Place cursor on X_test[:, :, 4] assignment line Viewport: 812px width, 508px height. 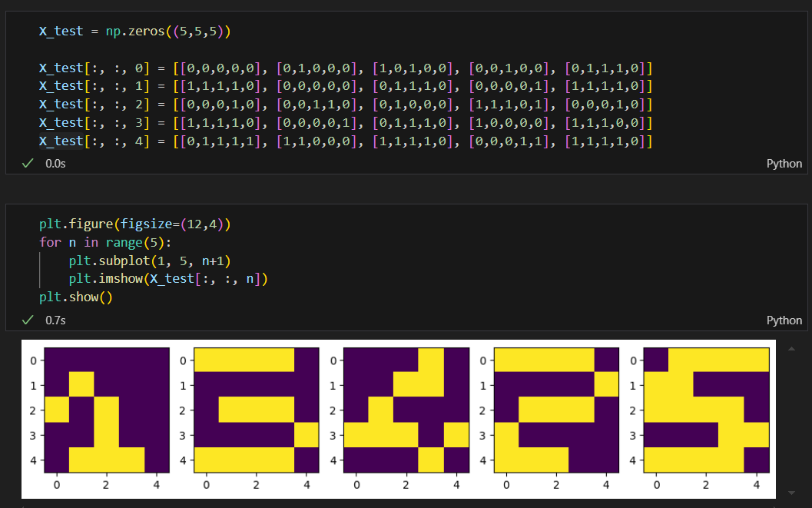346,141
